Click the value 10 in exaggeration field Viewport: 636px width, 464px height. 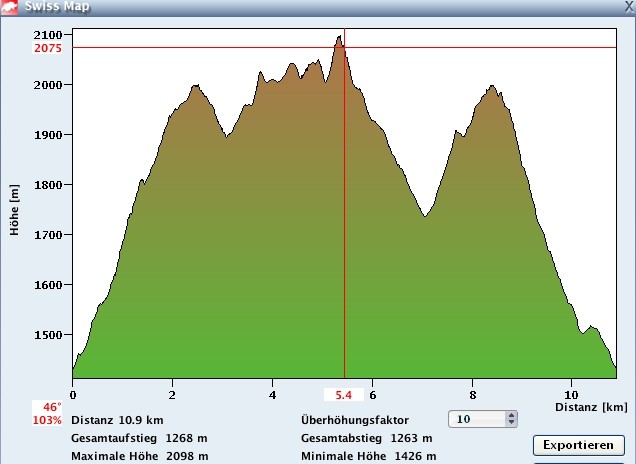click(x=475, y=420)
